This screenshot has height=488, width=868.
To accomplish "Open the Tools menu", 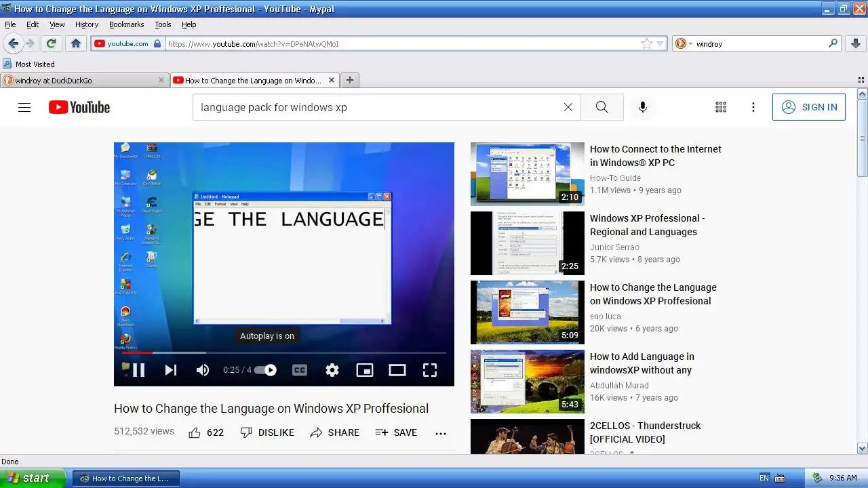I will (x=163, y=24).
